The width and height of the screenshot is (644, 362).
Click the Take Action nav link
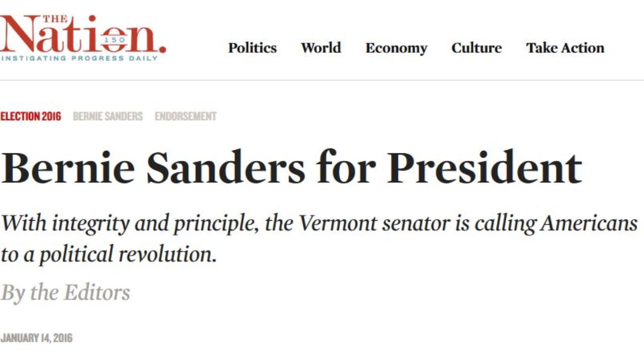pos(565,48)
